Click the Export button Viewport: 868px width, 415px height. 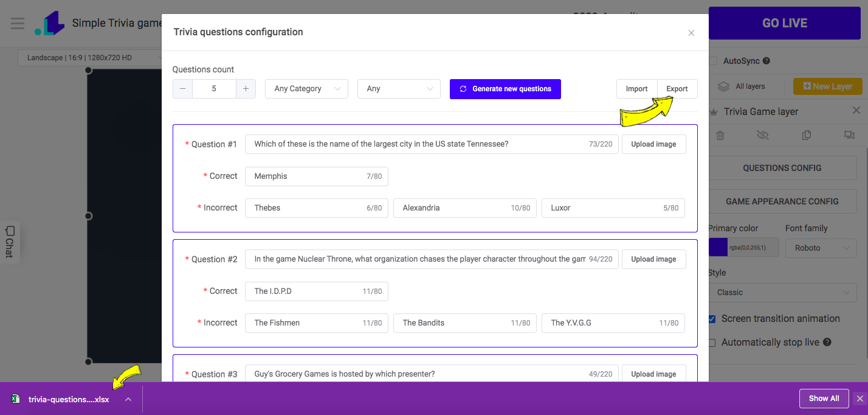point(677,89)
